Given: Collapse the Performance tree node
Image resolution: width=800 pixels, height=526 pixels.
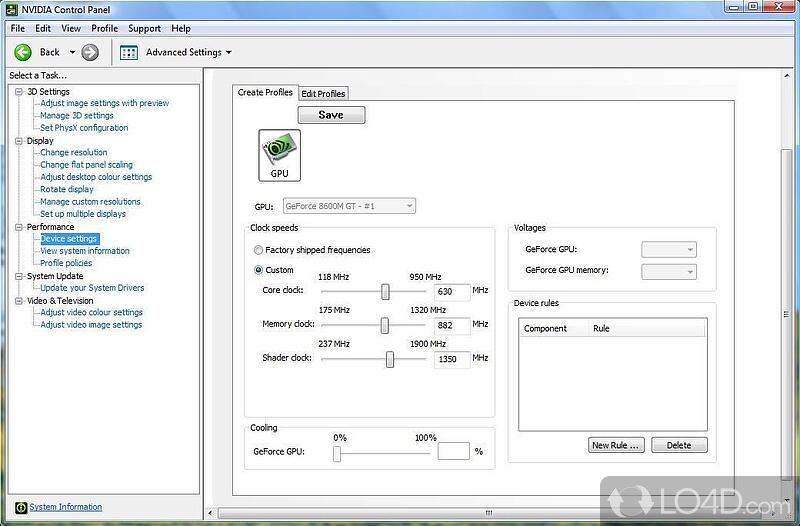Looking at the screenshot, I should click(19, 227).
